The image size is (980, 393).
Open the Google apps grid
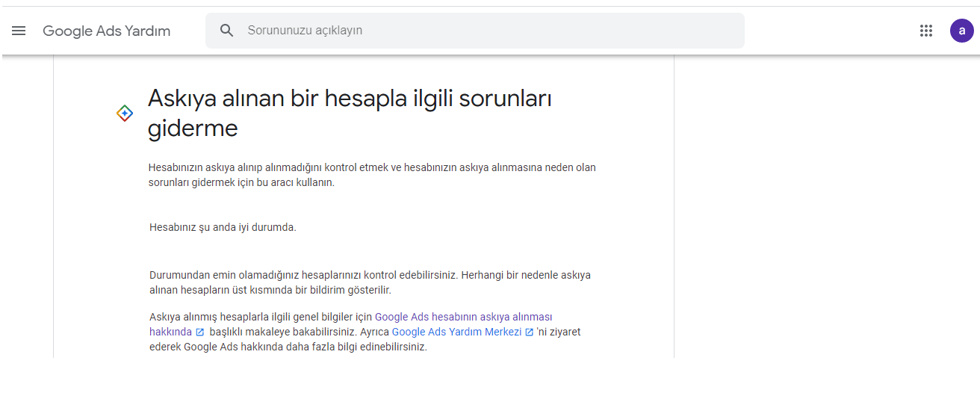point(926,31)
